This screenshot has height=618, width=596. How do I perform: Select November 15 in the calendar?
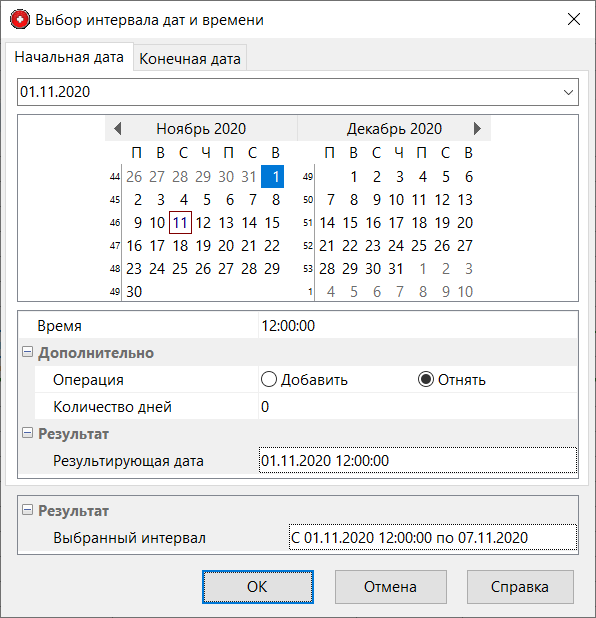click(272, 223)
